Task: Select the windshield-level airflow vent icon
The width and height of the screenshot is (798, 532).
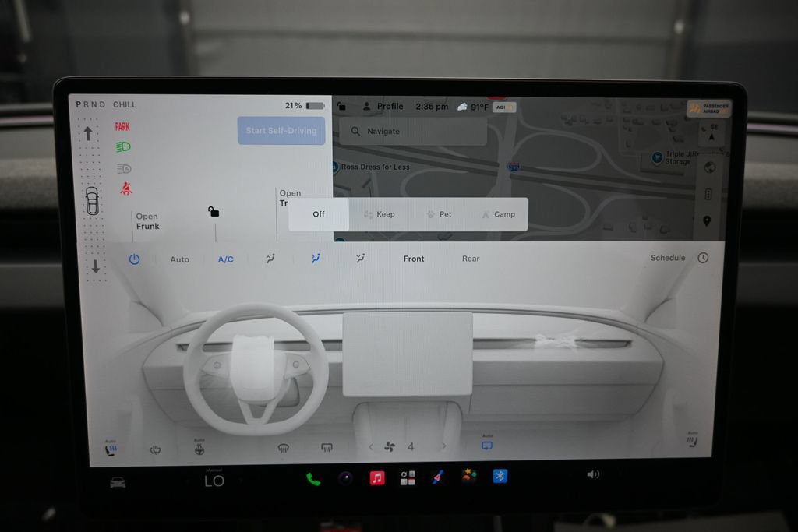Action: tap(270, 259)
